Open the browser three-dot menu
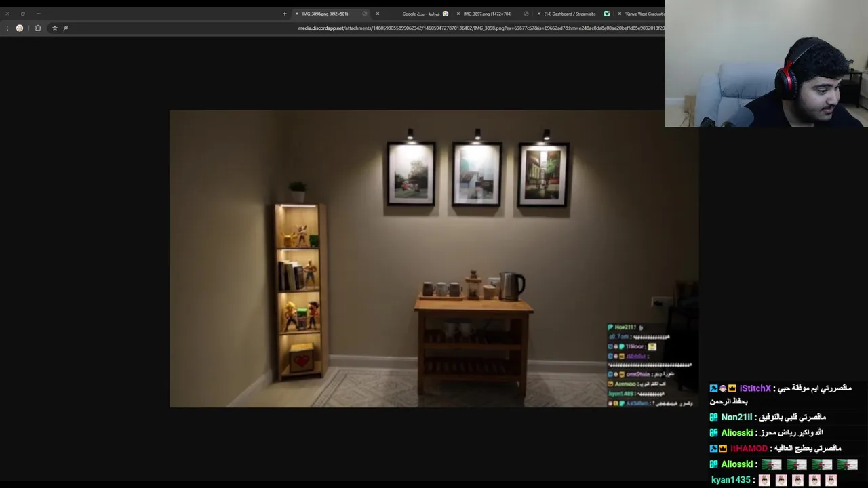Image resolution: width=868 pixels, height=488 pixels. click(7, 28)
